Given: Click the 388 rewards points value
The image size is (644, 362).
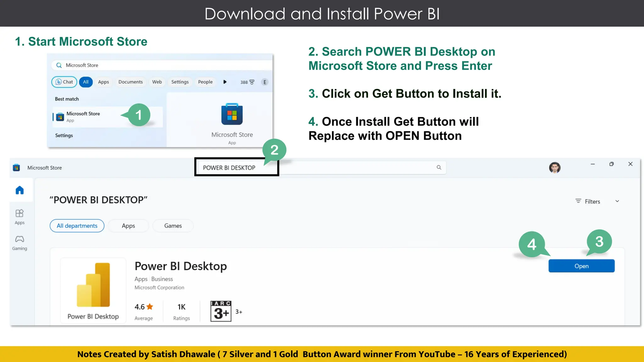Looking at the screenshot, I should tap(244, 82).
